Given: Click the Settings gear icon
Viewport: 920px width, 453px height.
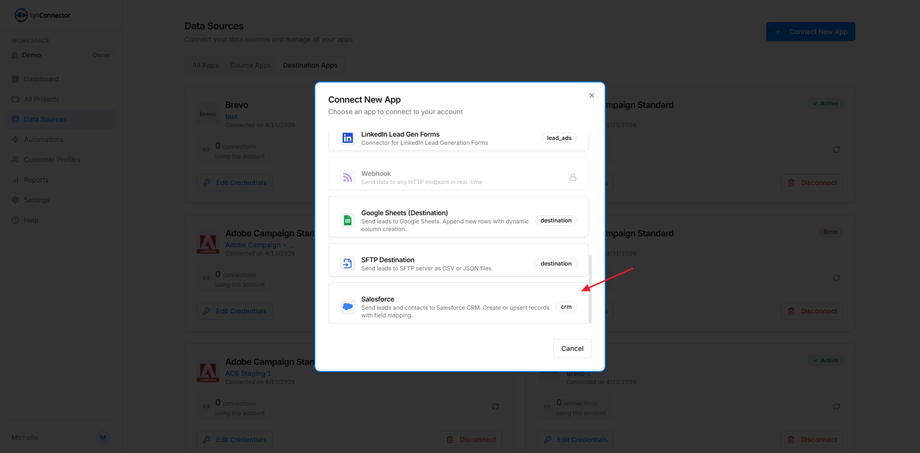Looking at the screenshot, I should [x=15, y=200].
